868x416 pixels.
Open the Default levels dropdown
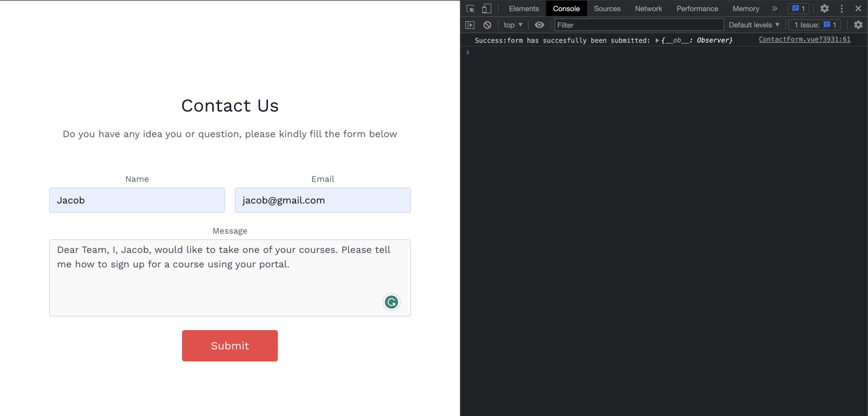click(754, 25)
